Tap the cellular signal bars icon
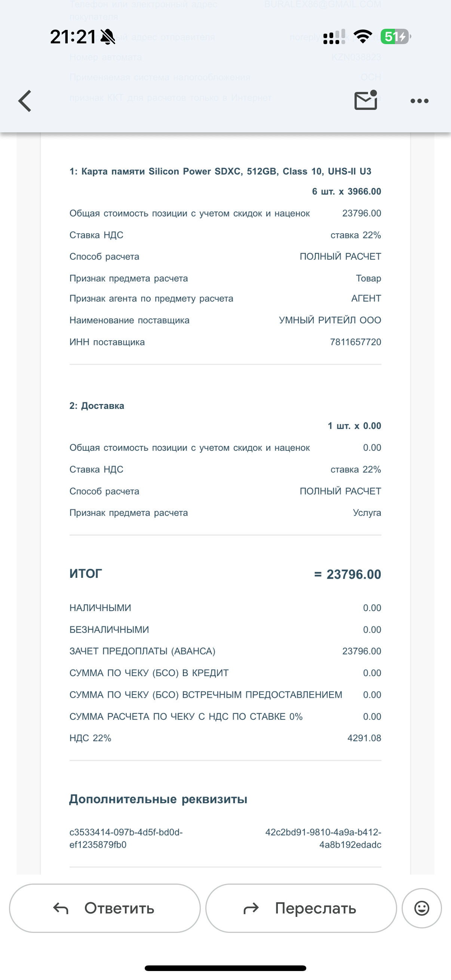 [x=334, y=37]
